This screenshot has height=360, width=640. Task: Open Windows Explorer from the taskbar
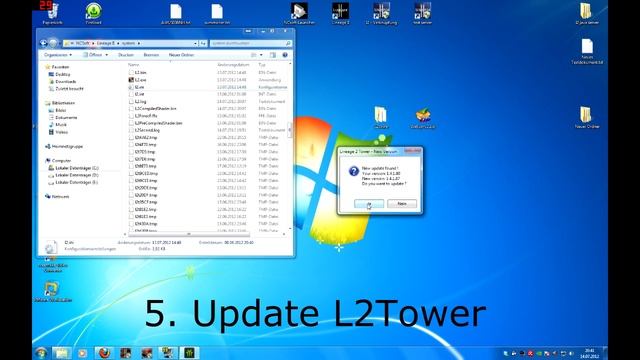tap(61, 353)
